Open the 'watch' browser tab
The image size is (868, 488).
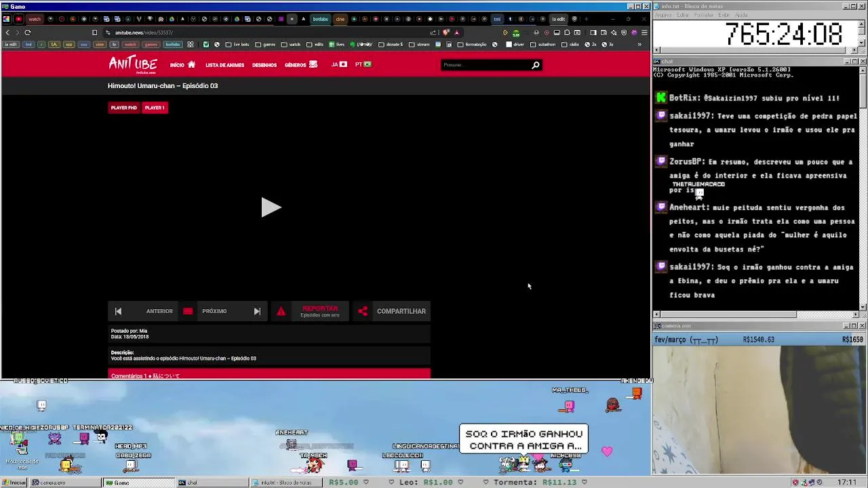coord(35,19)
